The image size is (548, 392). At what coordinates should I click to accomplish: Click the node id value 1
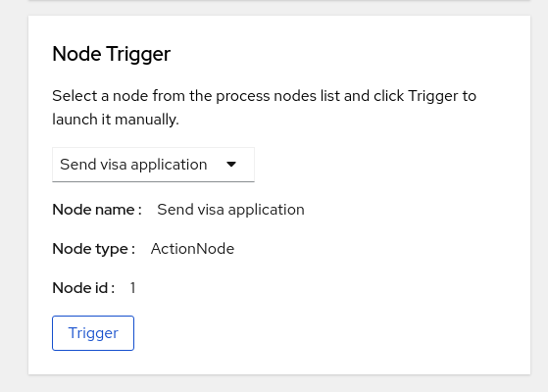(132, 288)
